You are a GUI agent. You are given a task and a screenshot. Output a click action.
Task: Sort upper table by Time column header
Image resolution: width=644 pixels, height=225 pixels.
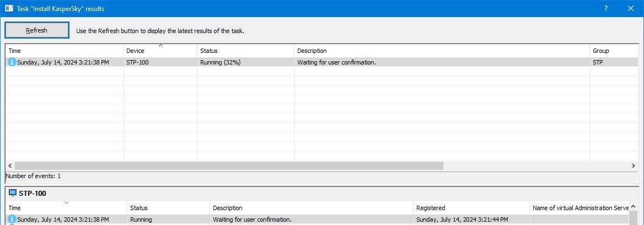(x=64, y=51)
